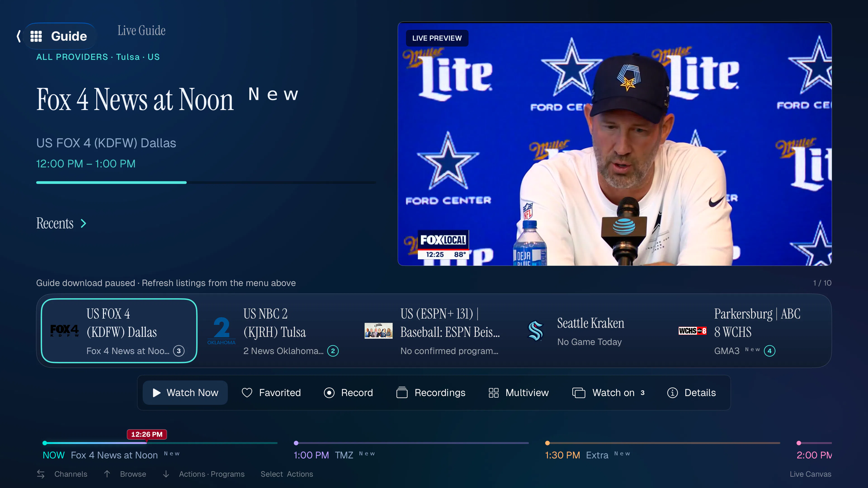Click the Multiview grid icon
Viewport: 868px width, 488px height.
(494, 393)
